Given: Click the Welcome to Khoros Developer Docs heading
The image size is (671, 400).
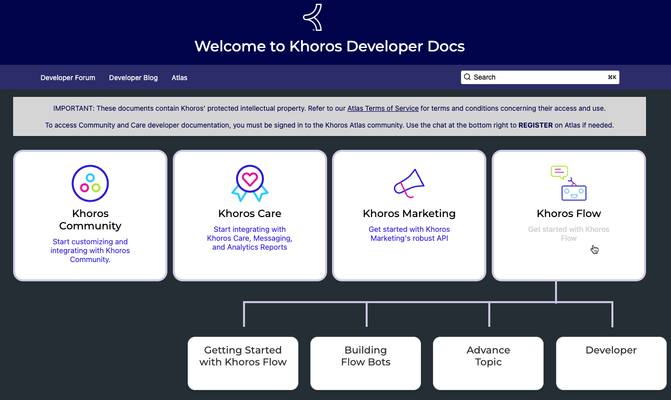Looking at the screenshot, I should coord(330,46).
